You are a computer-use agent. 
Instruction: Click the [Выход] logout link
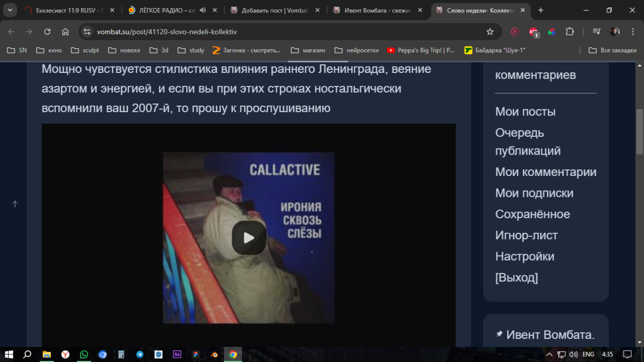click(x=516, y=277)
